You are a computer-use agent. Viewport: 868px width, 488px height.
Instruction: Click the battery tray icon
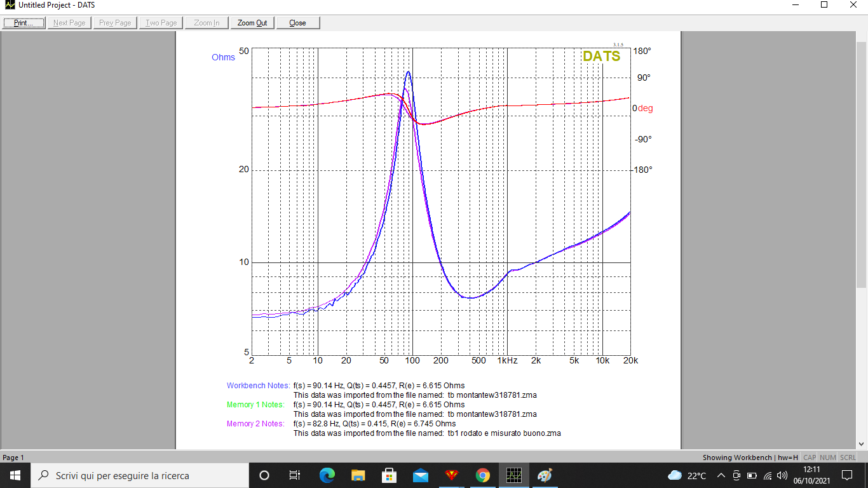point(752,475)
